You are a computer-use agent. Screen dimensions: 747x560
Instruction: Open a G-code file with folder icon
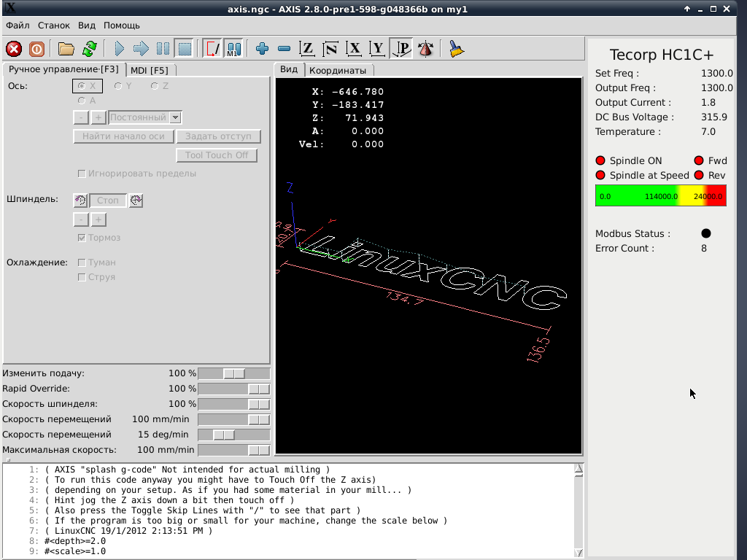[x=66, y=49]
